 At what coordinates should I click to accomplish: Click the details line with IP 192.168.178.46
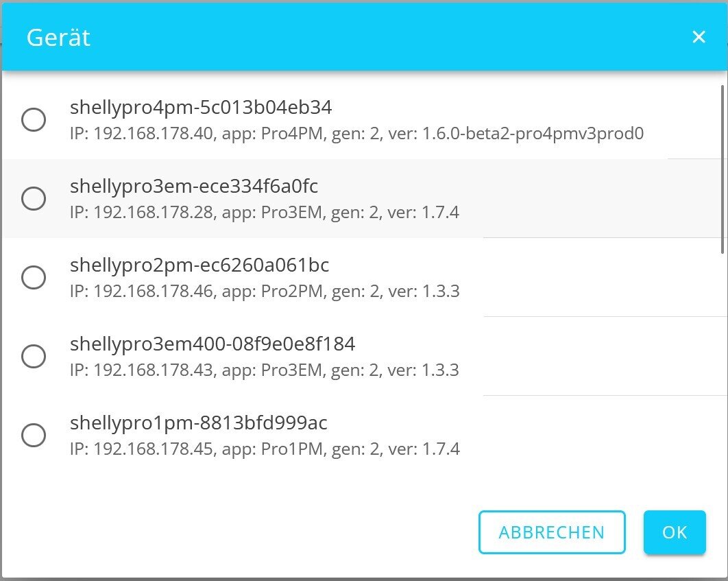pos(264,292)
